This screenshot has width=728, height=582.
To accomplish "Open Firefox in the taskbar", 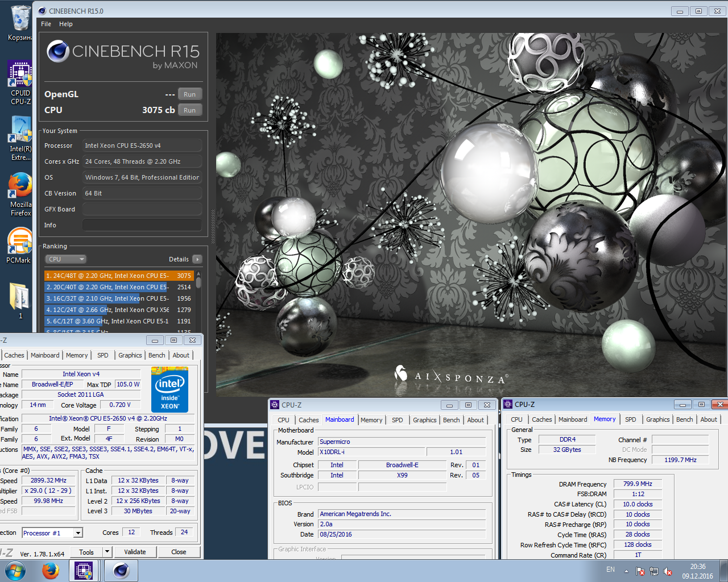I will click(x=51, y=571).
